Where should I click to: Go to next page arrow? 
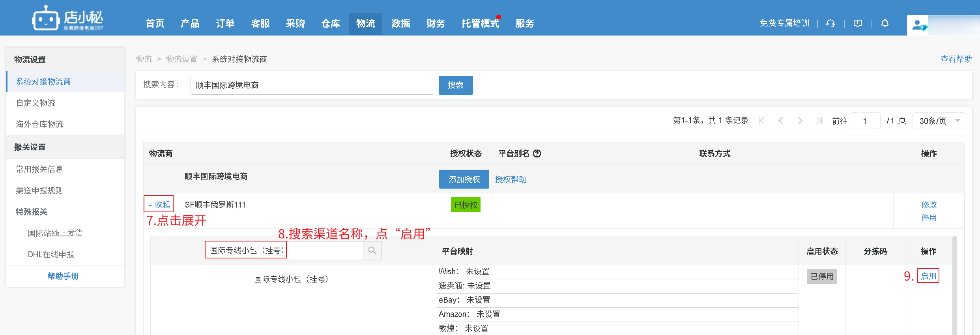[800, 121]
